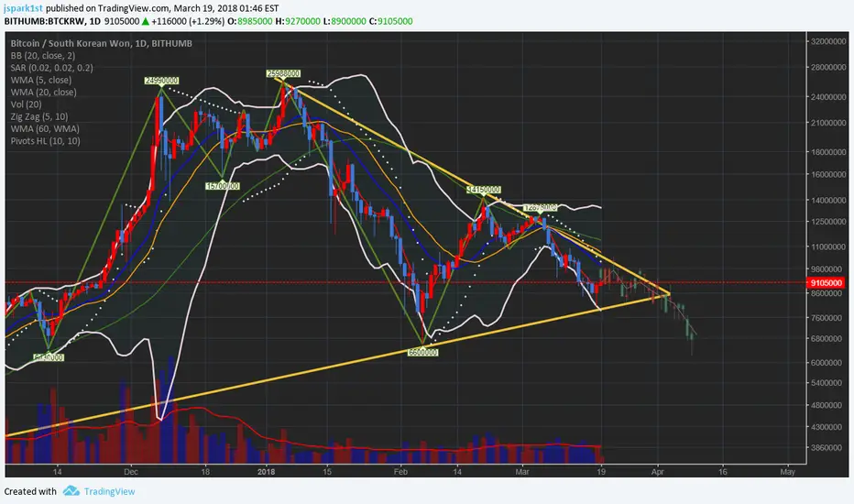Click the 24990000 pivot high label
854x504 pixels.
click(161, 81)
